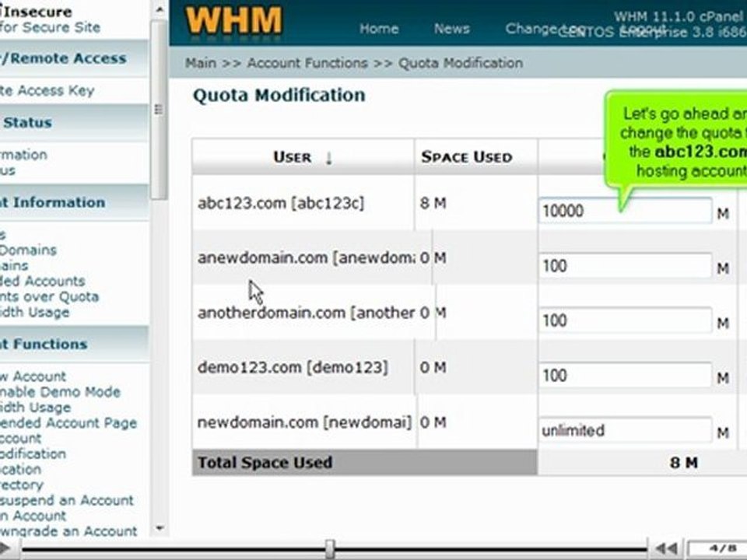
Task: Click the User column sort arrow
Action: pos(328,158)
